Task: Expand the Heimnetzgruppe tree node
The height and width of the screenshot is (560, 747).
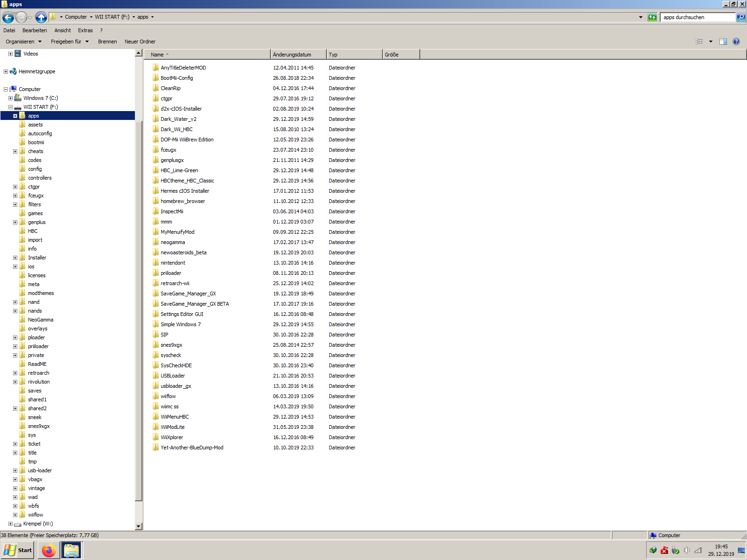Action: point(6,71)
